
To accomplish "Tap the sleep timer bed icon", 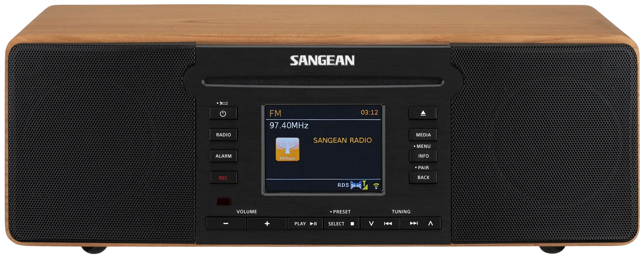I will coord(224,103).
